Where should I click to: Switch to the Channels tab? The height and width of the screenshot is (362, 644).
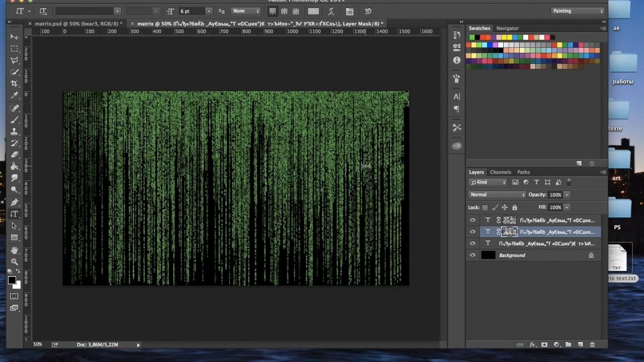pos(501,172)
